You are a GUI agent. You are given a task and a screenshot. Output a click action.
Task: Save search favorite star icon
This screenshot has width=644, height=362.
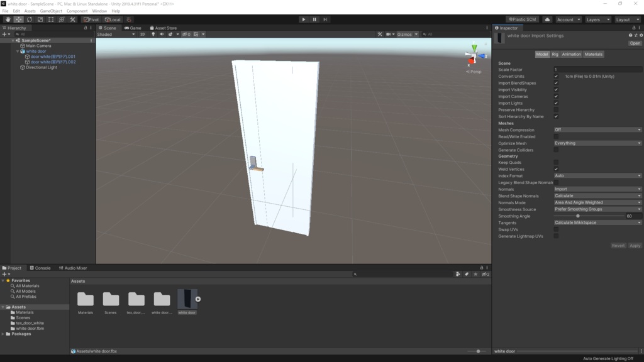pos(475,274)
